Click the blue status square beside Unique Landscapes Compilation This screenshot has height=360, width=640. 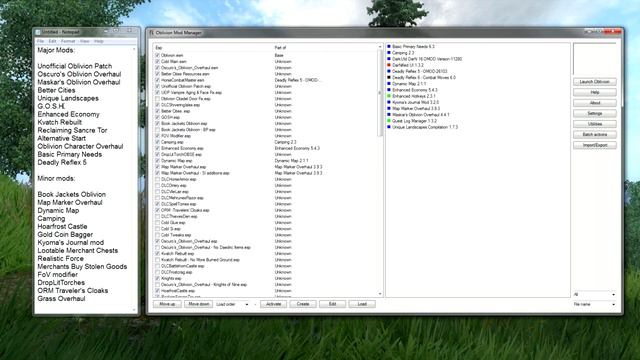[x=389, y=127]
